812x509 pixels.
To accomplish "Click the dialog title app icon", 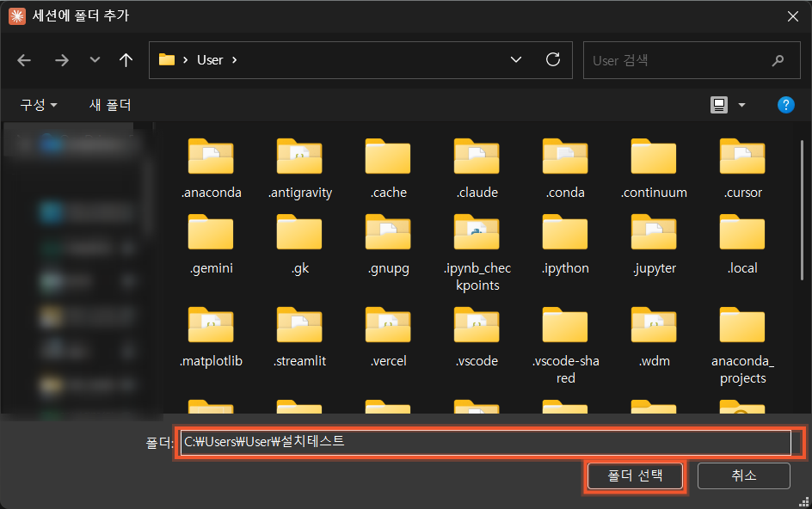I will (17, 16).
